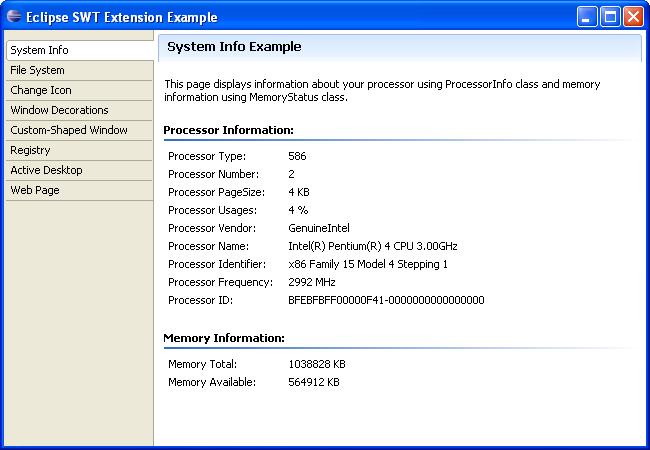Screen dimensions: 650x450
Task: Click the 4 KB page size value
Action: pyautogui.click(x=299, y=192)
